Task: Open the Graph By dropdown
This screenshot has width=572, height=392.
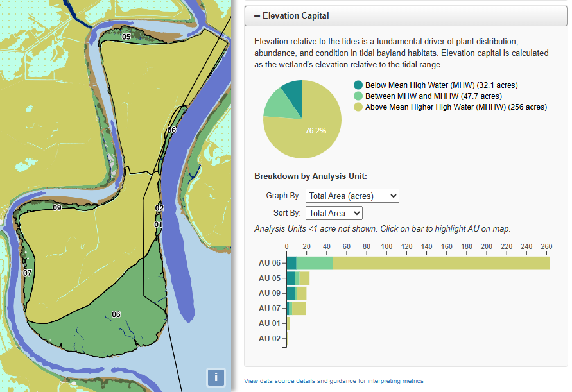Action: [x=352, y=196]
